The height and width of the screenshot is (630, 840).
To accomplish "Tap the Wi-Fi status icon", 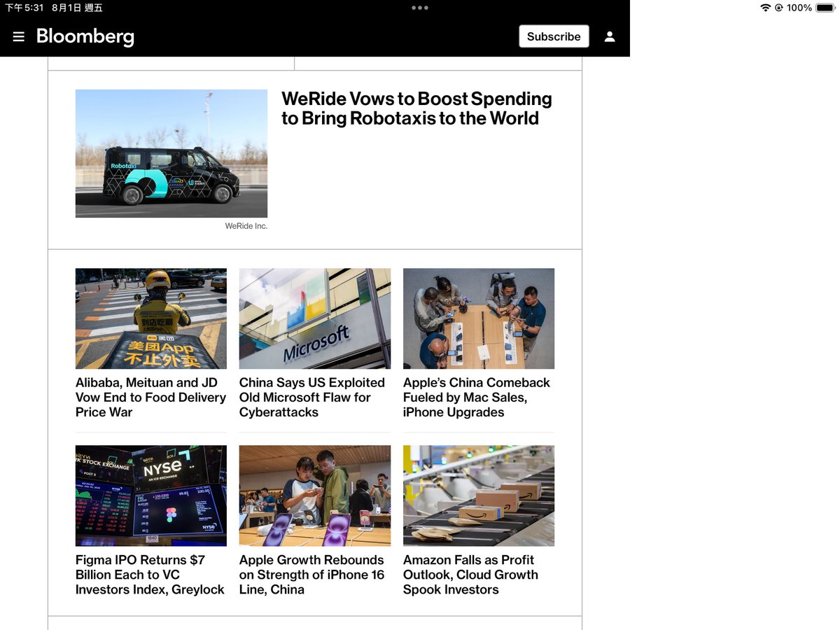I will point(765,8).
